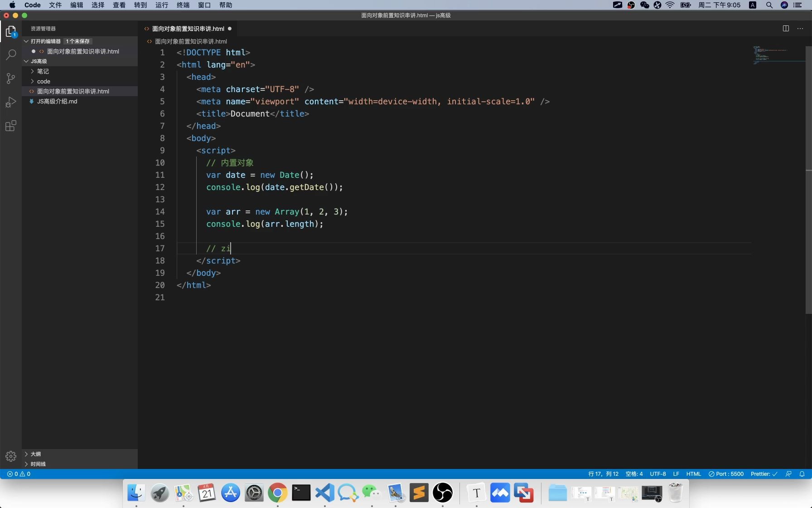Open Launchpad from the Dock
The height and width of the screenshot is (508, 812).
pyautogui.click(x=160, y=493)
